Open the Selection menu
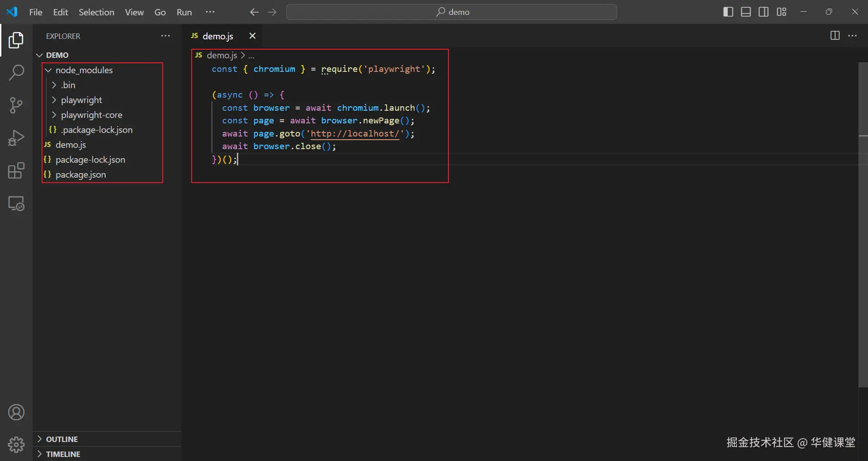 click(96, 12)
